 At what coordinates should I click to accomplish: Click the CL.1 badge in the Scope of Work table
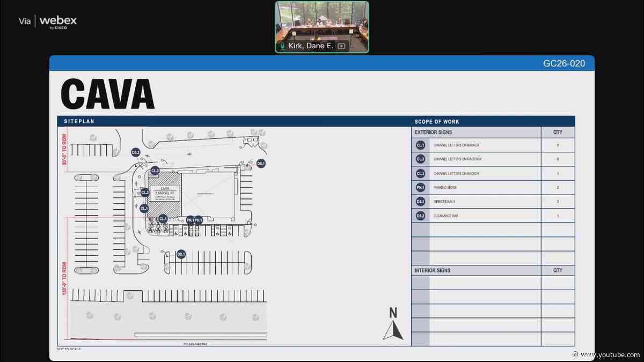click(421, 145)
